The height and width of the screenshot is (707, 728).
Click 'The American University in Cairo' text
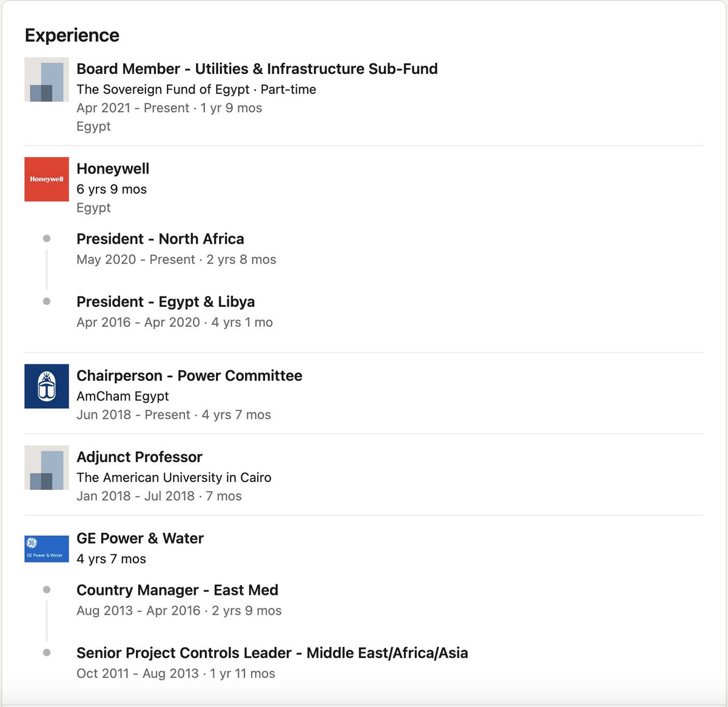(174, 478)
